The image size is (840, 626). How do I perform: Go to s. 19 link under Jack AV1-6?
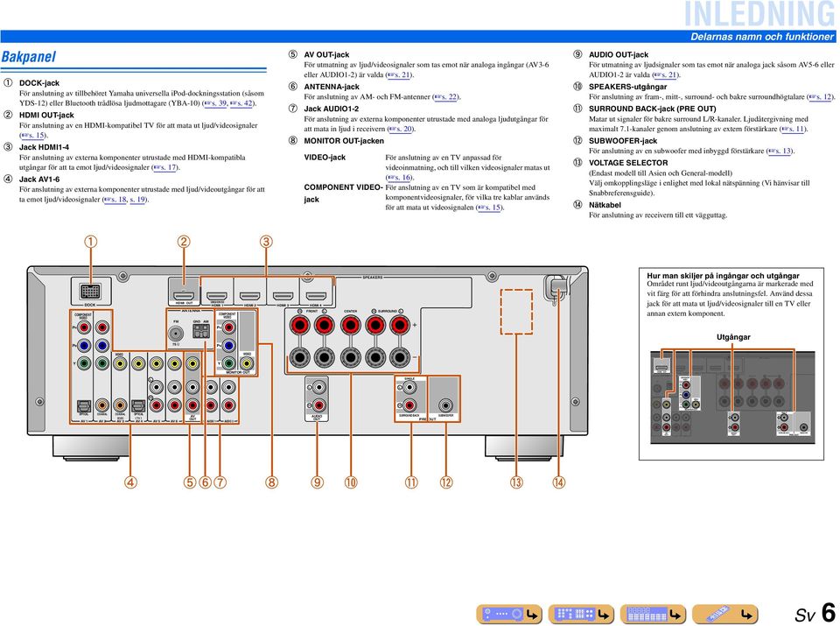(x=137, y=200)
